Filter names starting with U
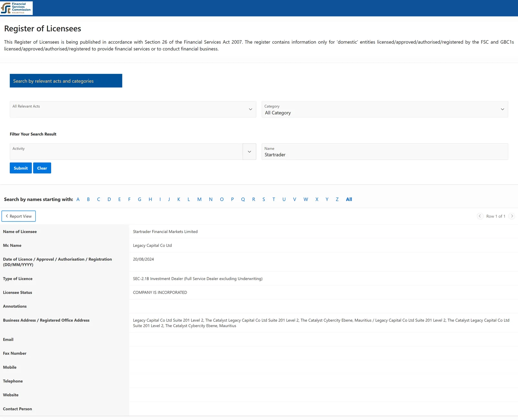 284,199
